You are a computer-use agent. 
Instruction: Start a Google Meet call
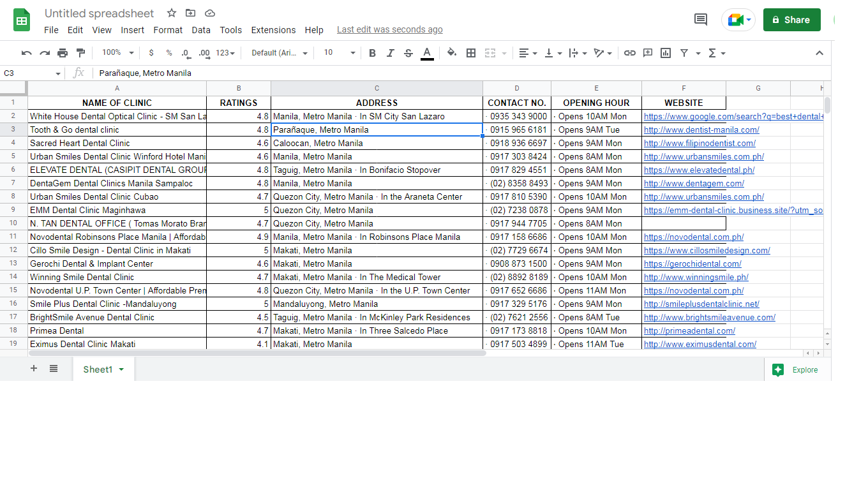click(x=738, y=20)
